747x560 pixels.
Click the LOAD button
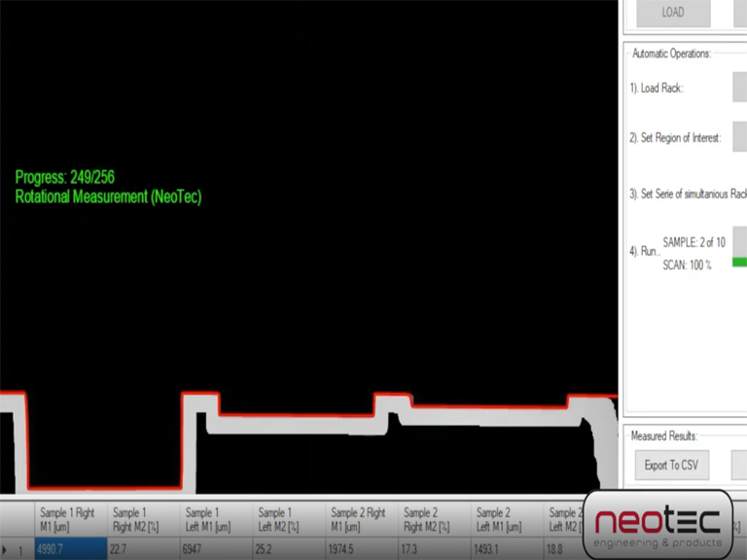coord(673,13)
